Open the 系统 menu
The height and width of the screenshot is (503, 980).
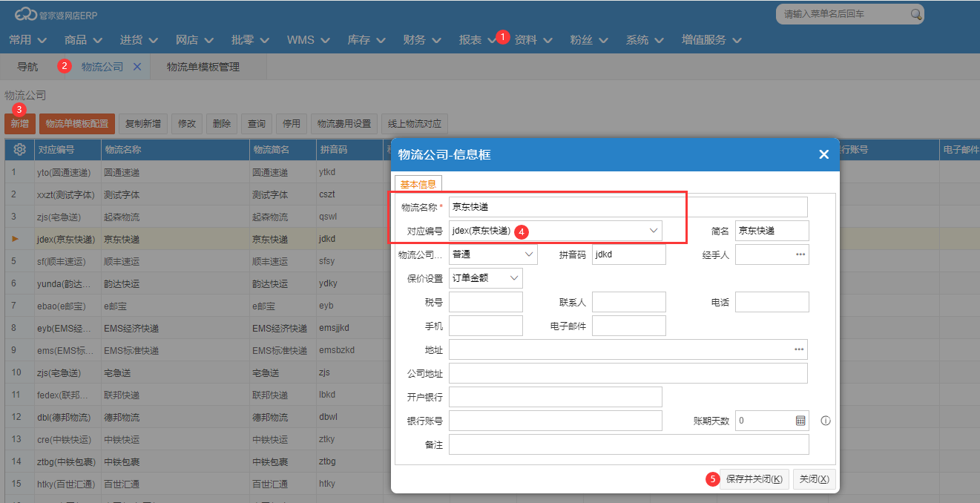point(645,40)
